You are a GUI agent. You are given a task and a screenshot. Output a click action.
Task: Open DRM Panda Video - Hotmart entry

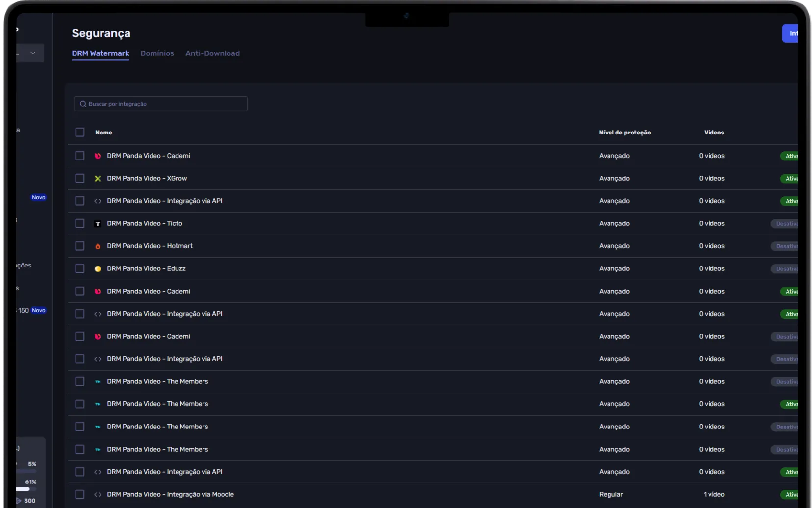coord(150,246)
